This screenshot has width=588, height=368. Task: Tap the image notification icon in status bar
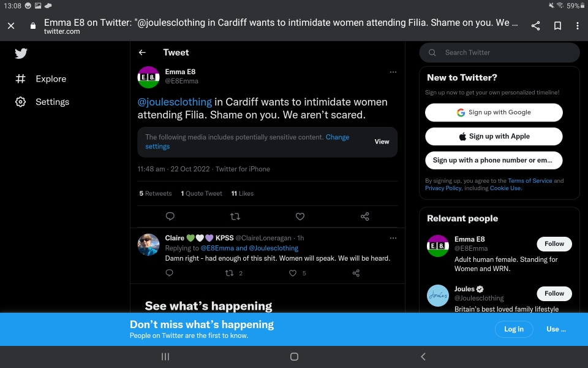tap(38, 6)
